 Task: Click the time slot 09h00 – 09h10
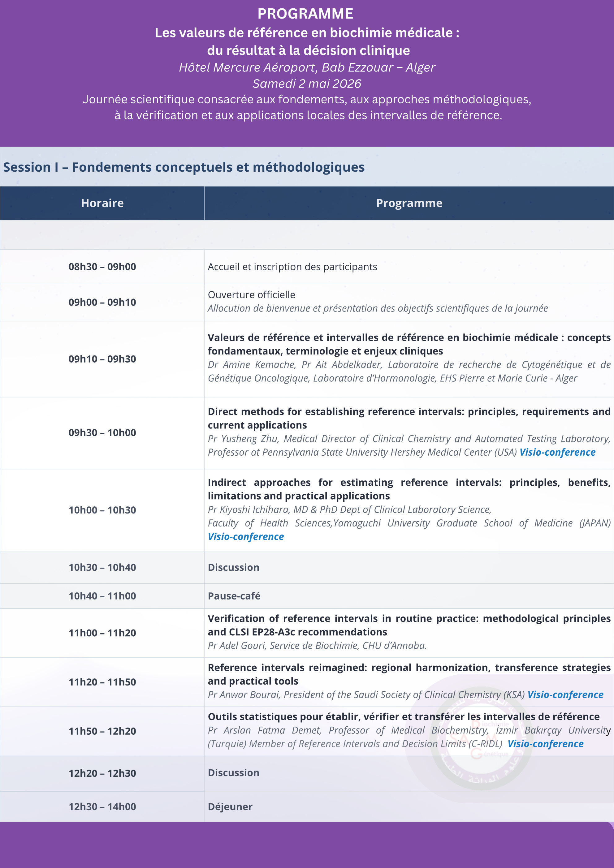click(102, 302)
